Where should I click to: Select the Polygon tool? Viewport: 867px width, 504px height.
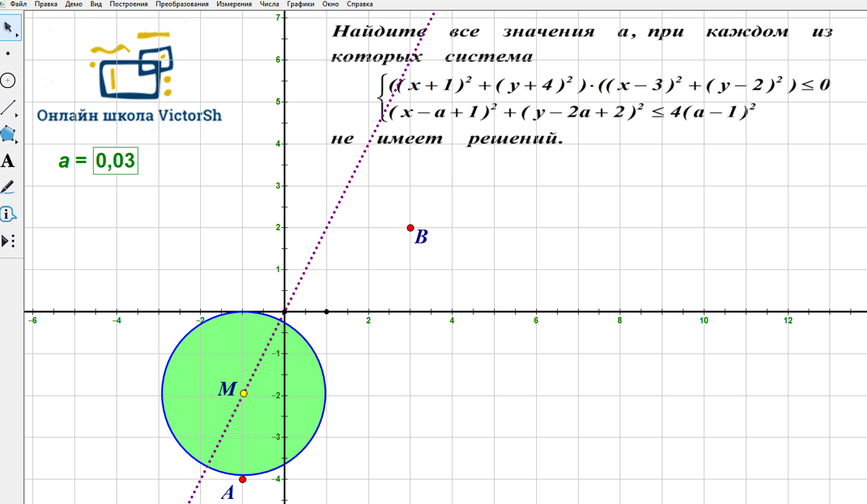[x=9, y=134]
